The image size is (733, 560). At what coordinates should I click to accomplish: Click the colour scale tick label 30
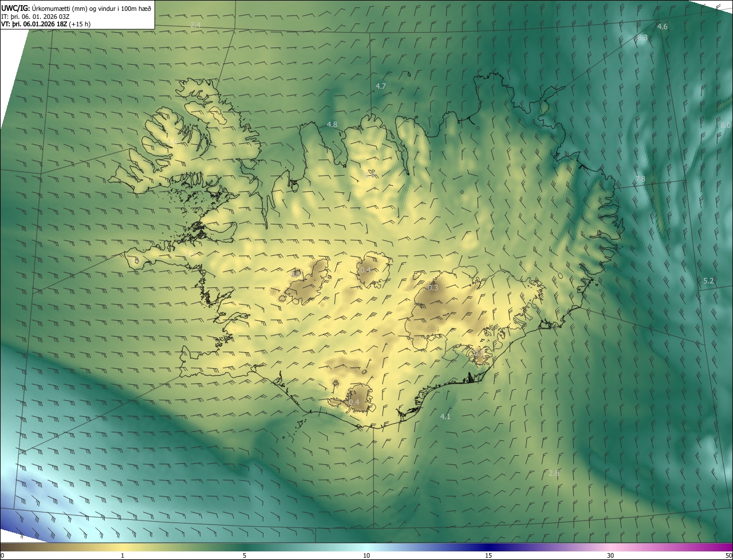[x=610, y=556]
